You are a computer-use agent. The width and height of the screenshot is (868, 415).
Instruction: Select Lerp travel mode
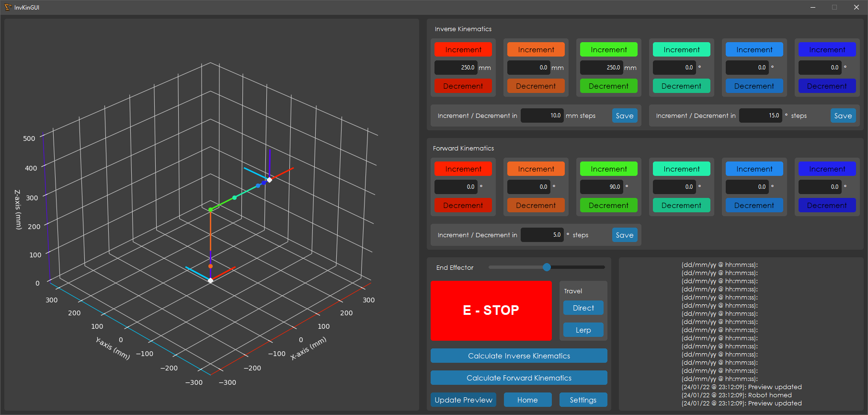coord(583,330)
